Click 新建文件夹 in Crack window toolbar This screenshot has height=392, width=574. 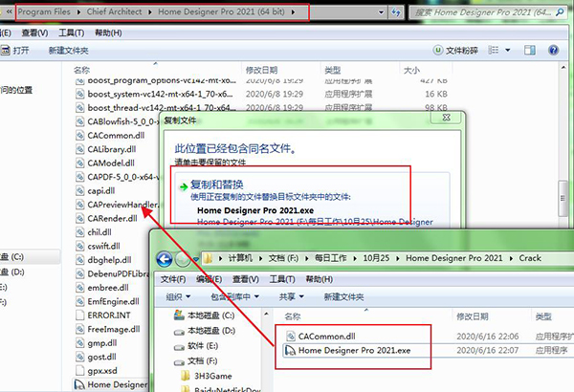click(x=343, y=296)
